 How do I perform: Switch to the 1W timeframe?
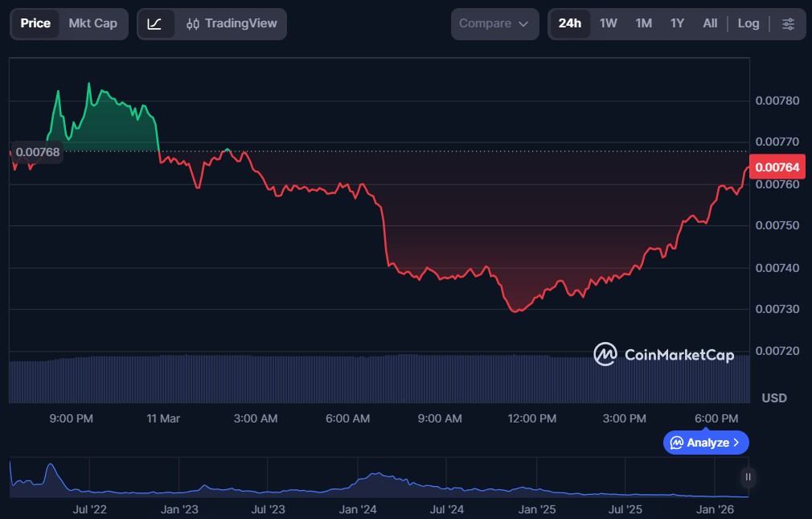(x=609, y=23)
